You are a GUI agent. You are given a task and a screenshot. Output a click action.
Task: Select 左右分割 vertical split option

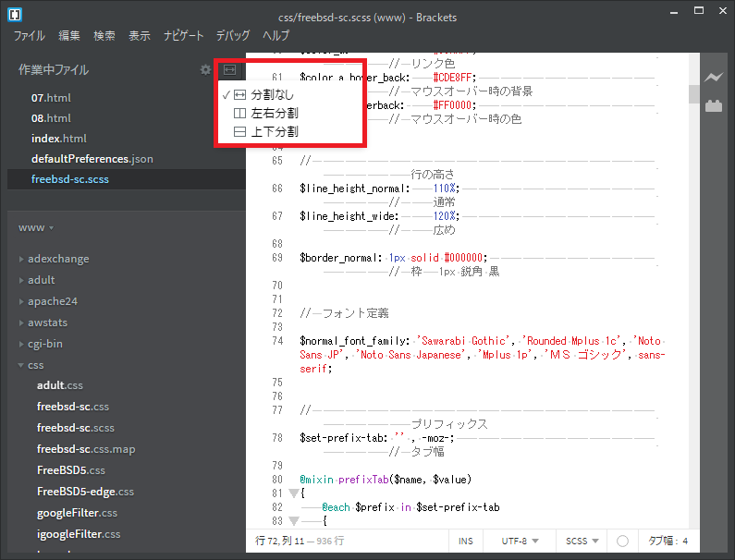(265, 114)
